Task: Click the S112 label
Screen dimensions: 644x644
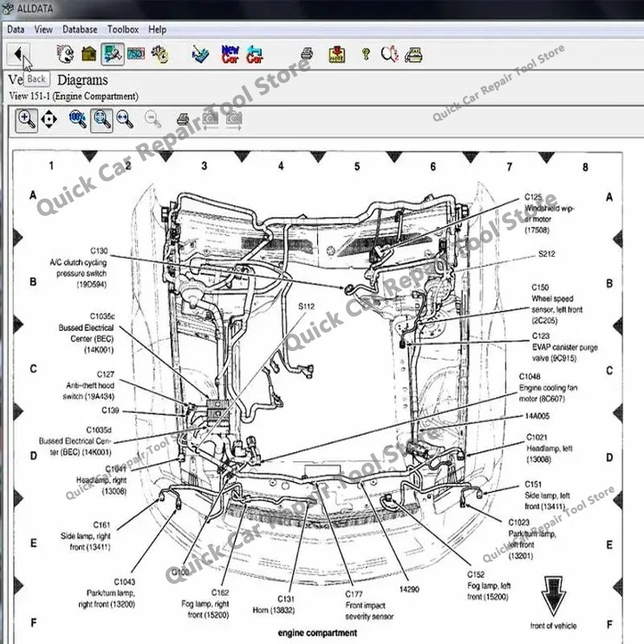Action: (x=307, y=306)
